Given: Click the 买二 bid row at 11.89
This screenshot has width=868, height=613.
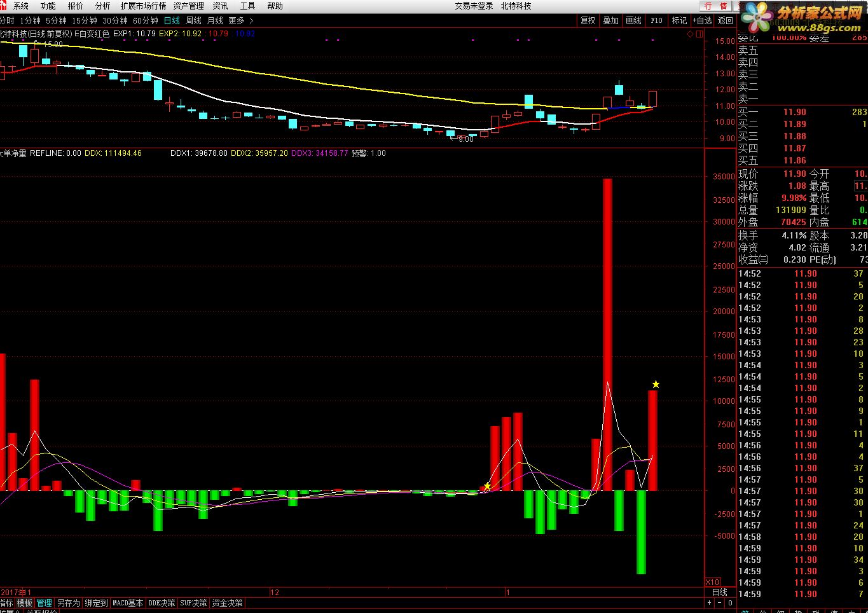Looking at the screenshot, I should click(x=802, y=124).
